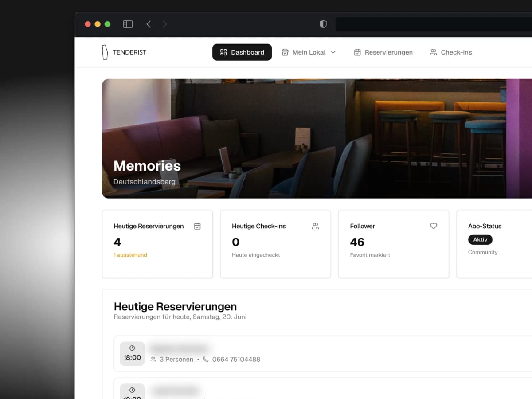Click the '1 ausstehend' pending label
This screenshot has width=532, height=399.
[x=130, y=255]
